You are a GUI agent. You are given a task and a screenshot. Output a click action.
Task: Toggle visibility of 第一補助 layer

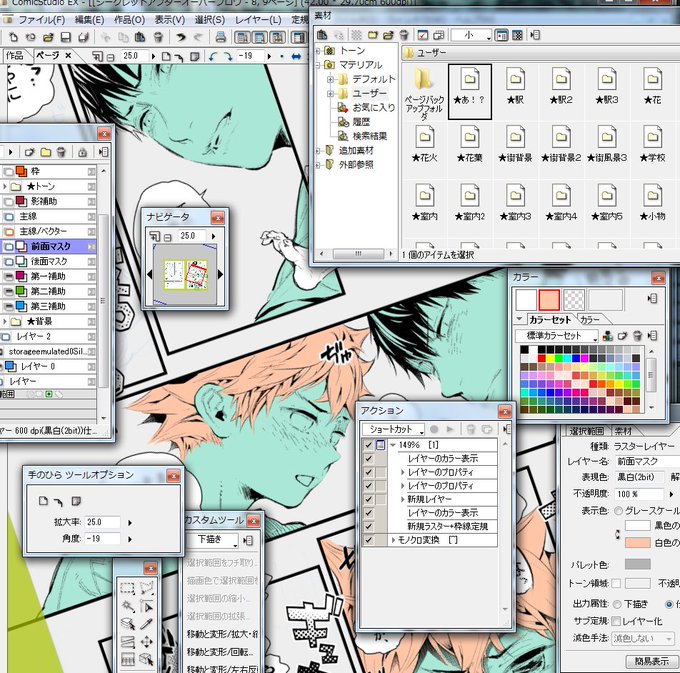(9, 276)
